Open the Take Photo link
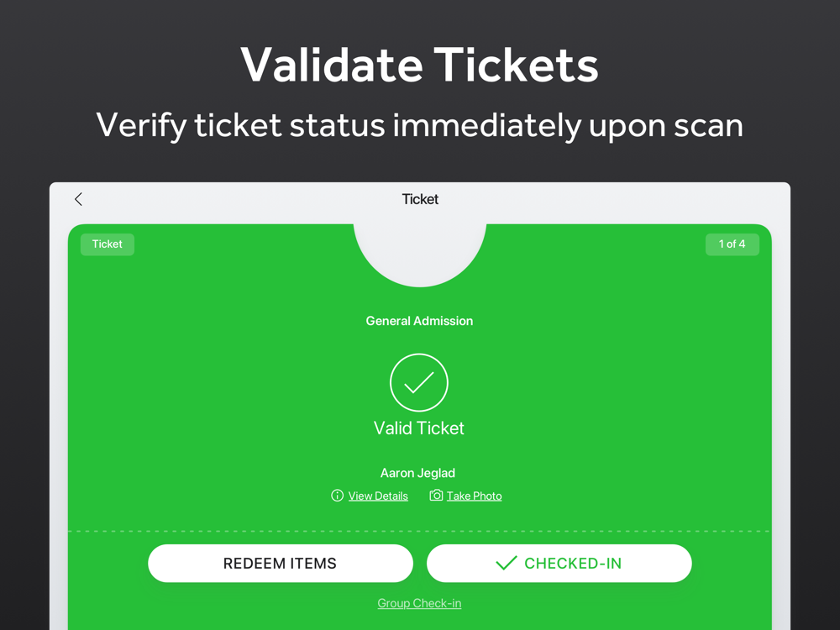Screen dimensions: 840x630 pyautogui.click(x=474, y=496)
